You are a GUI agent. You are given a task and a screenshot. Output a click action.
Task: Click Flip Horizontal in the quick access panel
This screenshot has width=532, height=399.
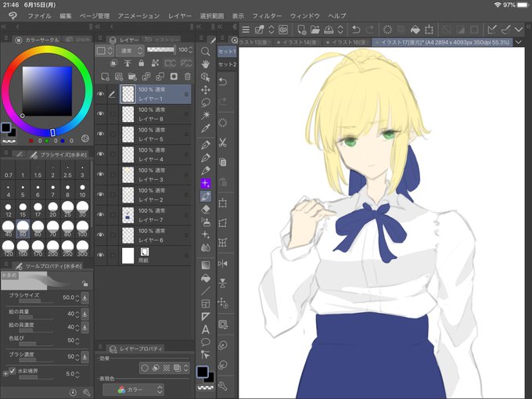[x=222, y=264]
